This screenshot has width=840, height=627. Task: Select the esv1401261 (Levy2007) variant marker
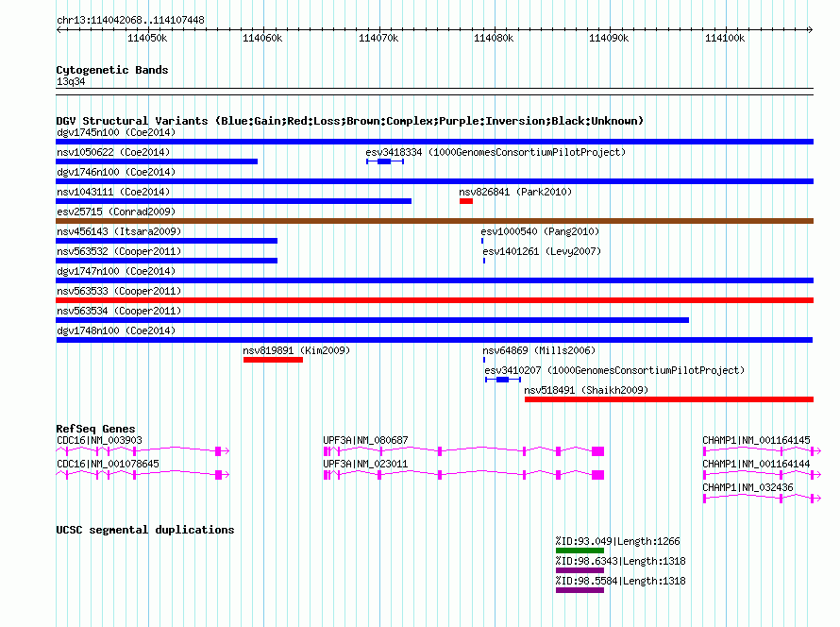484,261
